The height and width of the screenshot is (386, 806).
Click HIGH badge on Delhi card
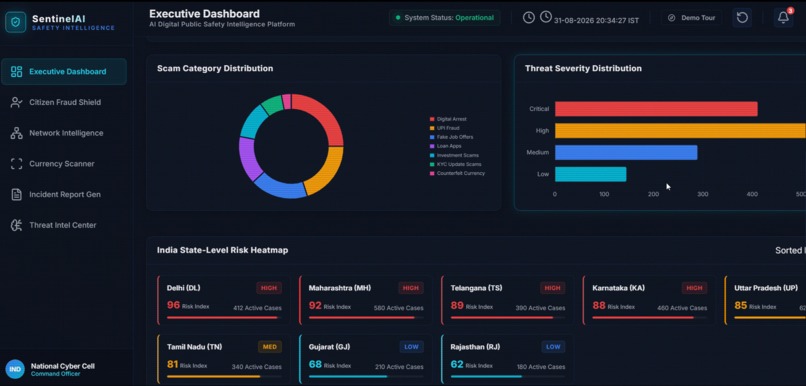tap(269, 288)
